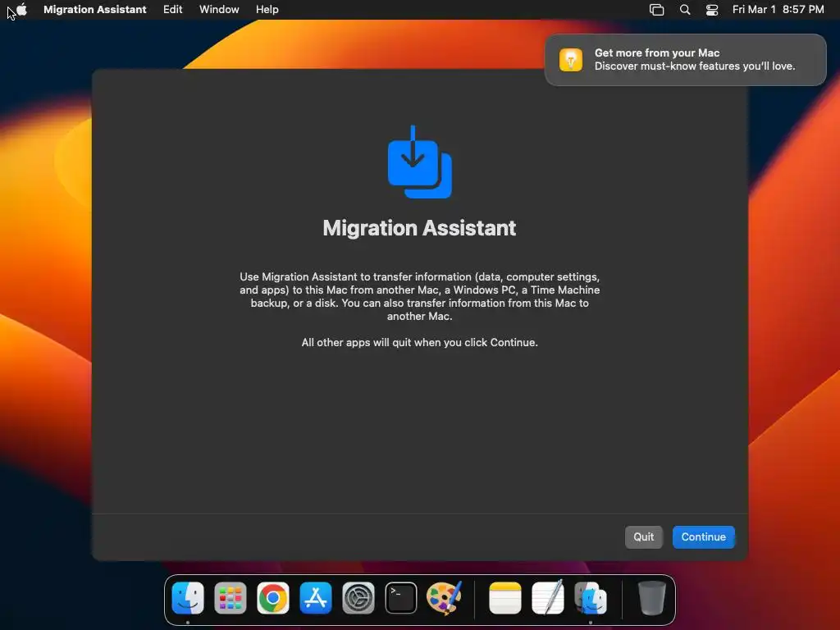This screenshot has height=630, width=840.
Task: Open the Get more from your Mac notification
Action: 685,59
